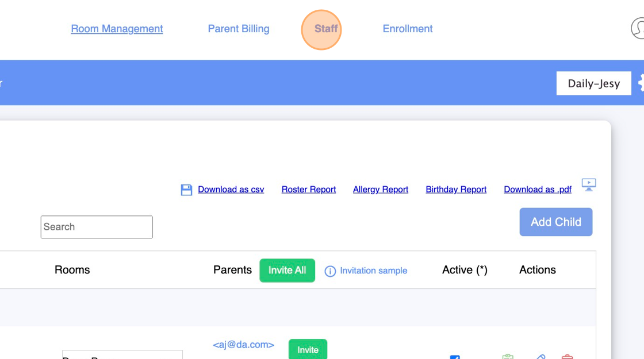Go to Parent Billing tab

(x=239, y=29)
